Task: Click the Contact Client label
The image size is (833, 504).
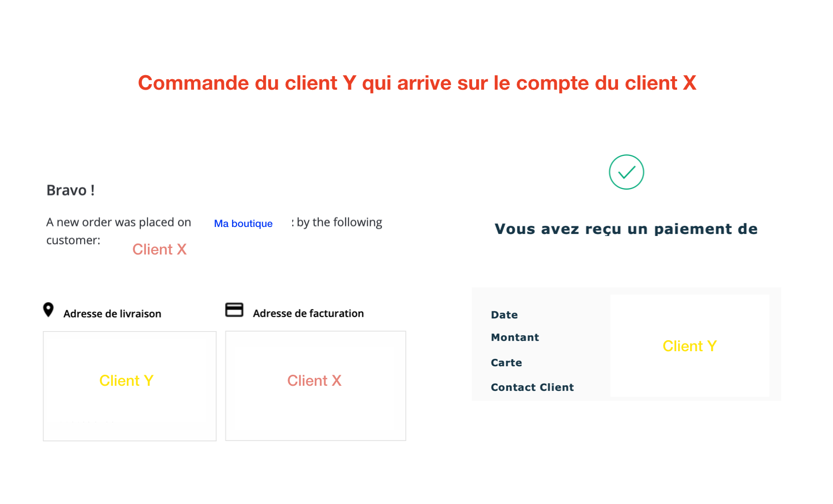Action: pyautogui.click(x=532, y=387)
